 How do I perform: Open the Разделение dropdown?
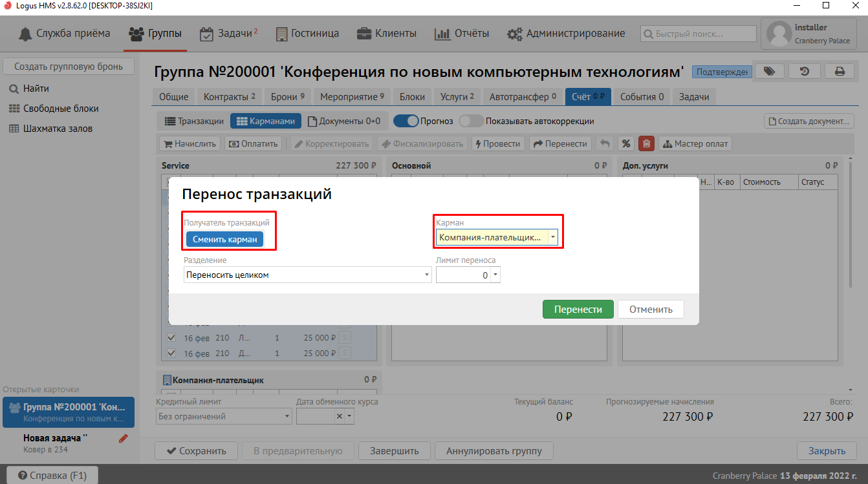pos(427,275)
